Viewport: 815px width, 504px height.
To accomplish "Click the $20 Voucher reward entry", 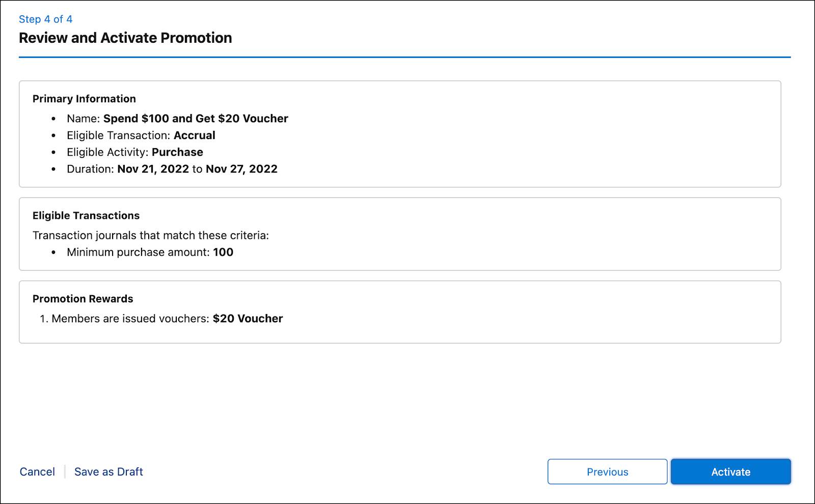I will pyautogui.click(x=248, y=318).
